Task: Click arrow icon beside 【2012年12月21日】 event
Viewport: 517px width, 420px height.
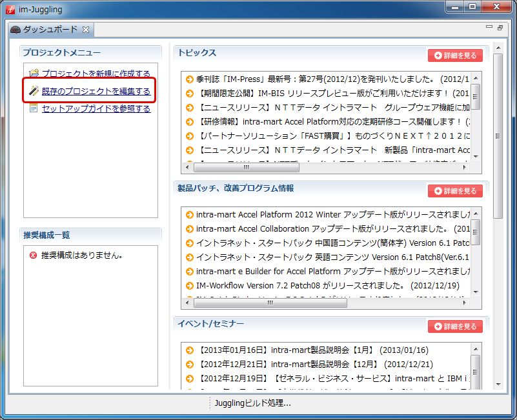Action: (190, 365)
